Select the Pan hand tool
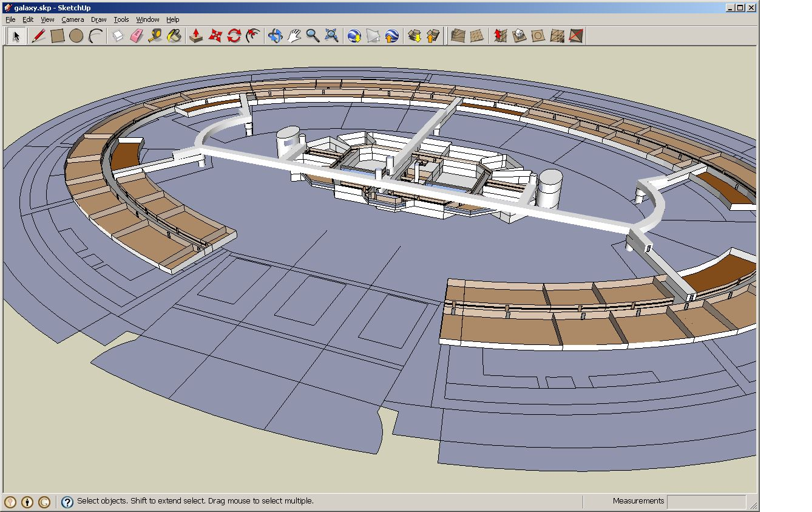Screen dimensions: 812x512 [x=294, y=36]
